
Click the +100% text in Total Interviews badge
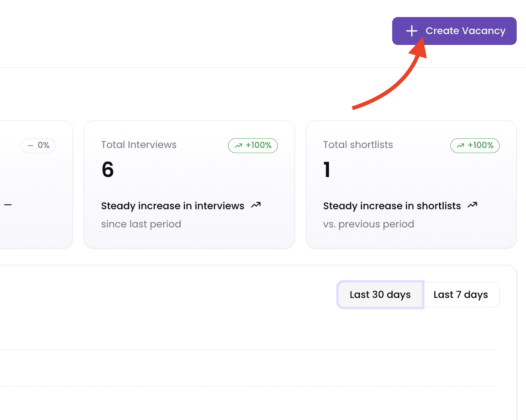click(258, 145)
